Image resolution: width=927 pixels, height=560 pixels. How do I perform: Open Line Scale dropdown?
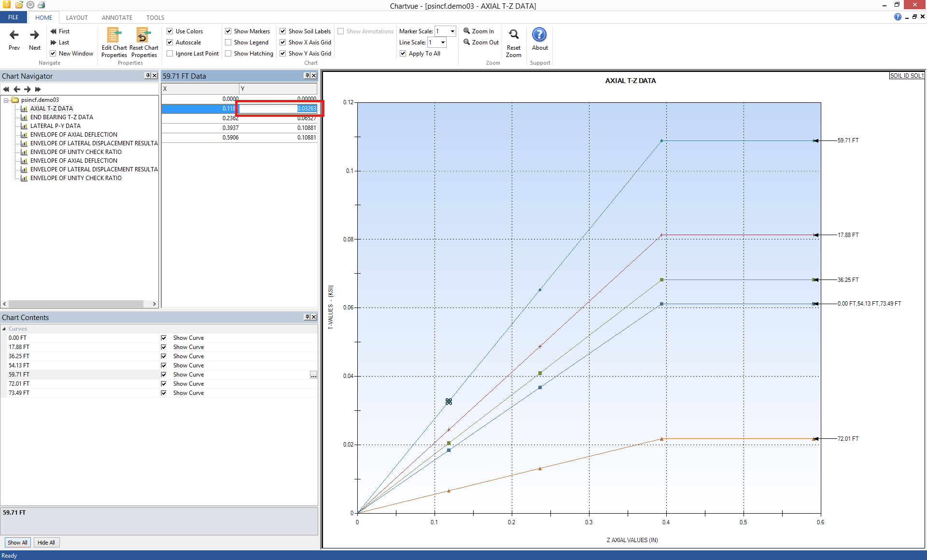tap(443, 42)
